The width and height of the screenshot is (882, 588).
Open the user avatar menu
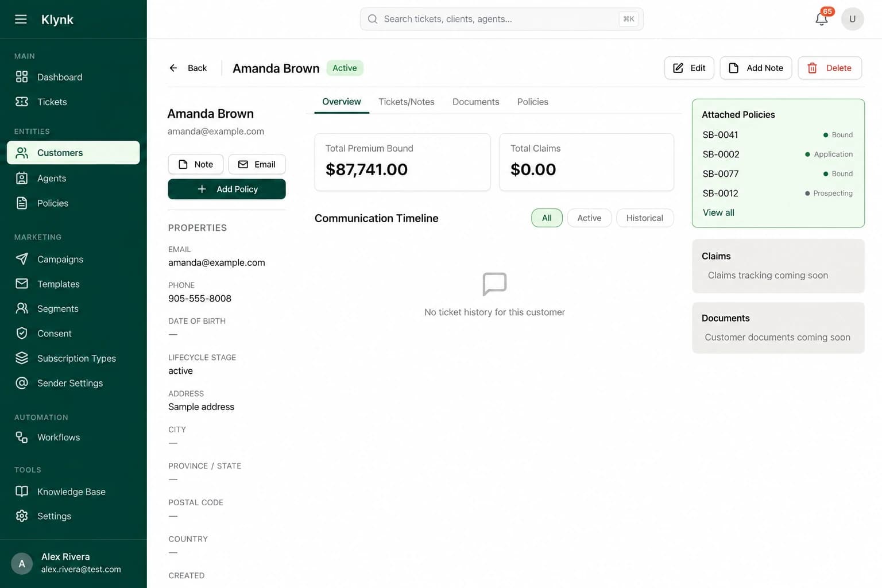[852, 19]
